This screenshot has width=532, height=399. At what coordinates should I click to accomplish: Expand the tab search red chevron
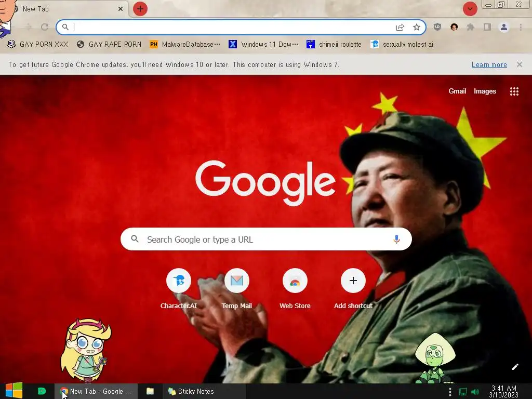[470, 9]
